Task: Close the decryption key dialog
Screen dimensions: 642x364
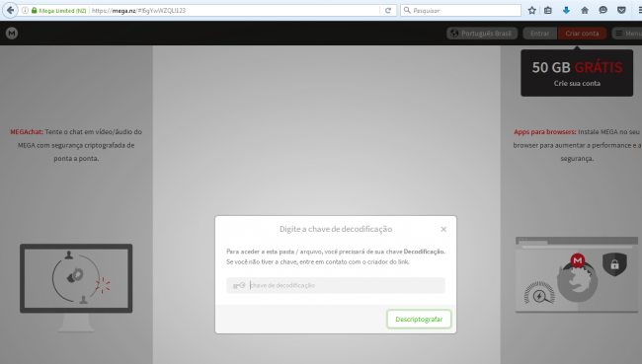Action: (x=443, y=229)
